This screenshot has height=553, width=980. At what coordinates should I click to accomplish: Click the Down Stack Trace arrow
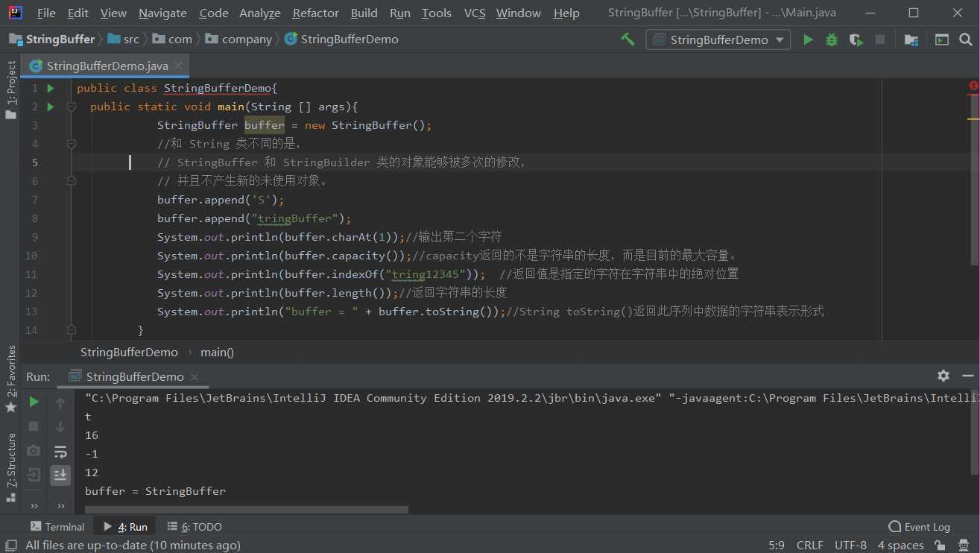coord(60,427)
